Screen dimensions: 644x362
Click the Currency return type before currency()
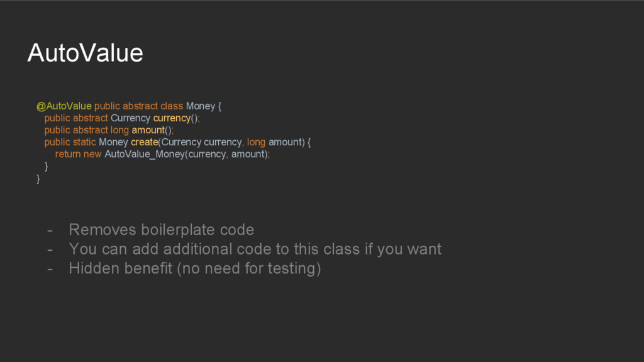point(130,118)
